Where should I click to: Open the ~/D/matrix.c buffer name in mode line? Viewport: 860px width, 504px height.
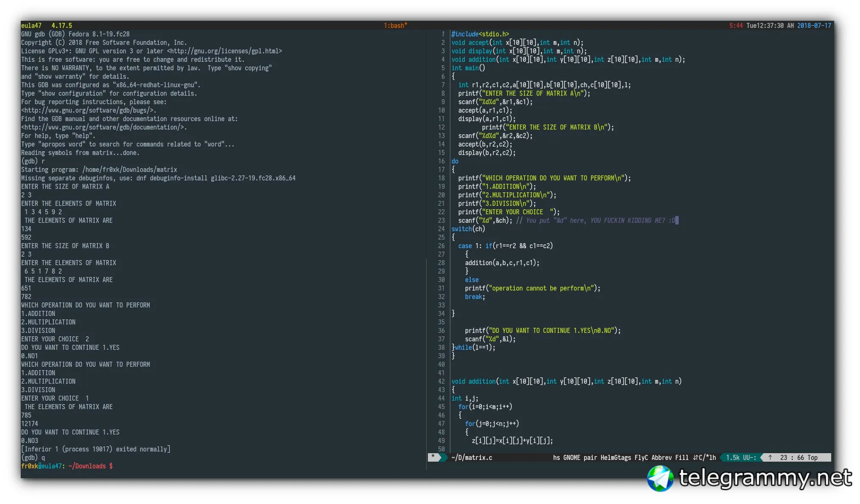coord(472,457)
